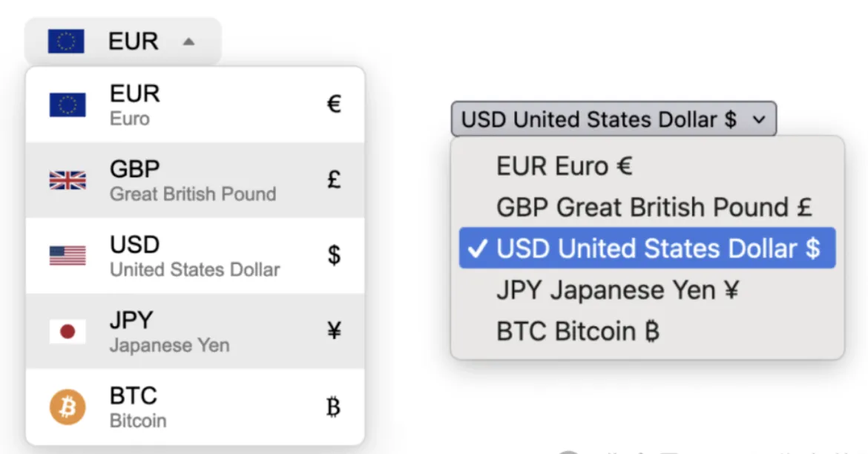The width and height of the screenshot is (868, 454).
Task: Choose BTC Bitcoin ₿ in native list
Action: (x=578, y=332)
